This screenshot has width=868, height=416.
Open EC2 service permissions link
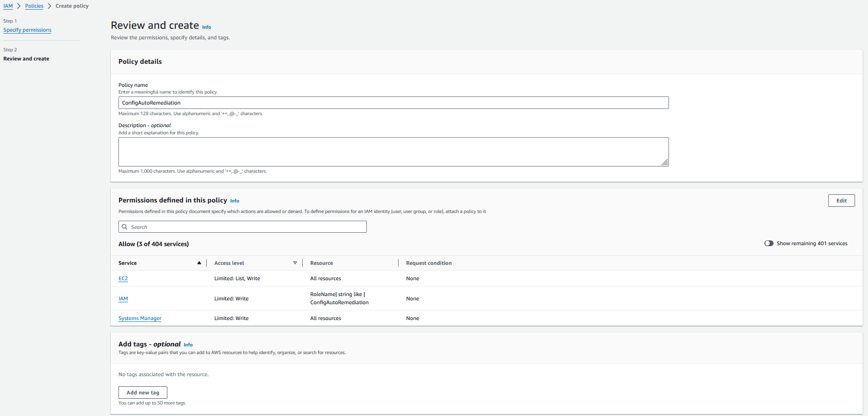tap(123, 278)
